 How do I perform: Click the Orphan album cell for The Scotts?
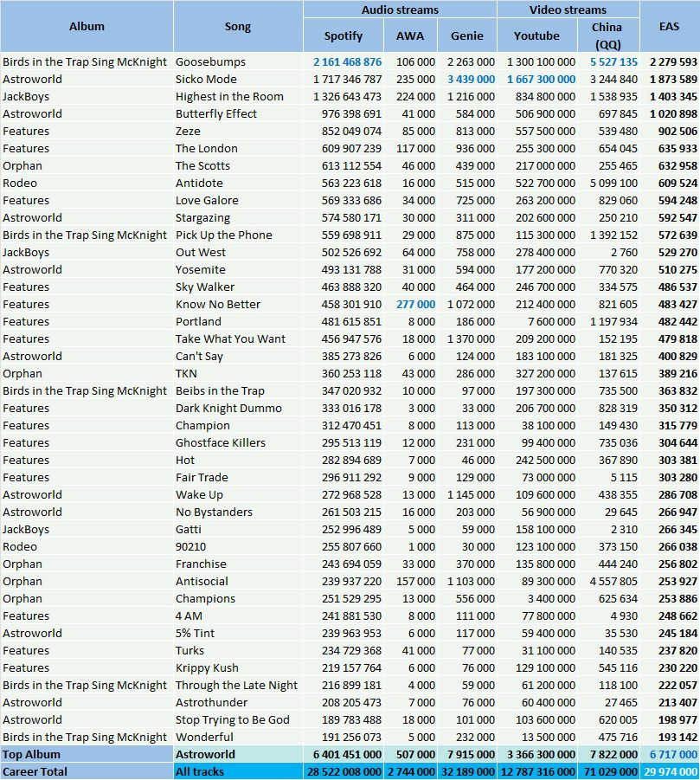(87, 165)
